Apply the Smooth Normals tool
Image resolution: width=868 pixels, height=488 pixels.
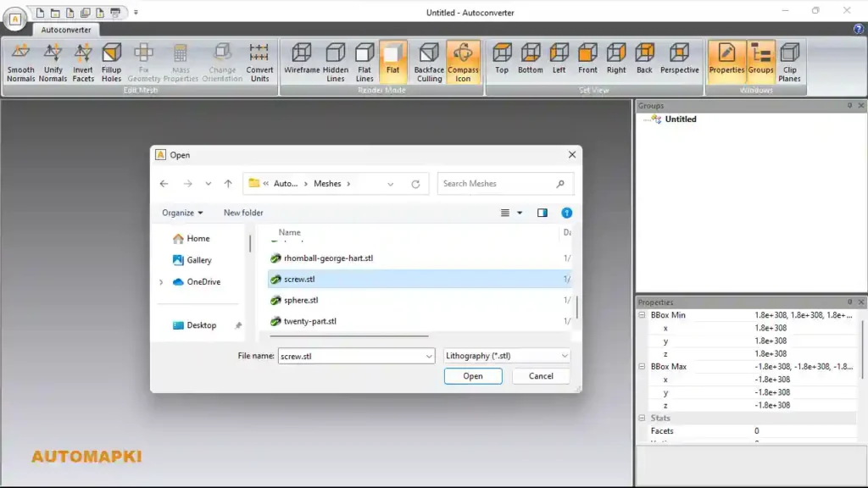21,63
